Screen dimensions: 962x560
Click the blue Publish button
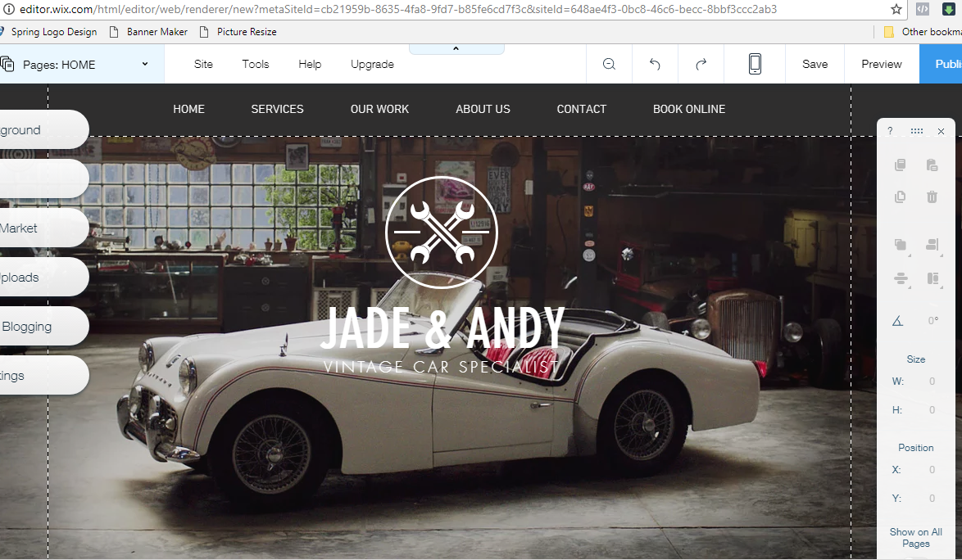[942, 65]
